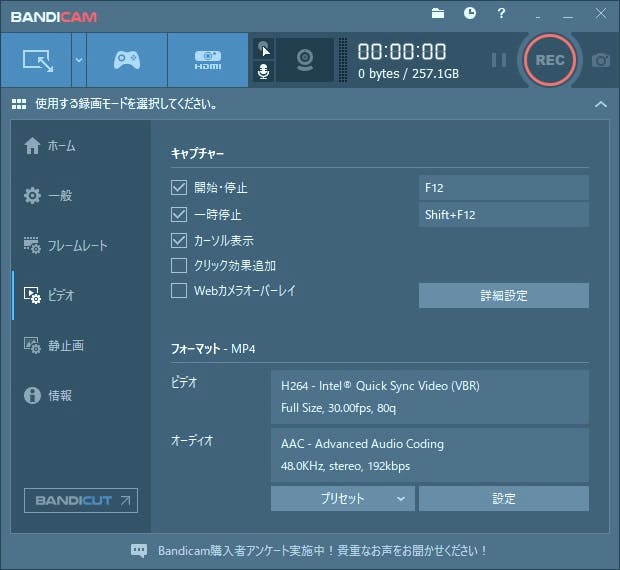Toggle the webcam overlay icon
Viewport: 620px width, 570px height.
(305, 60)
